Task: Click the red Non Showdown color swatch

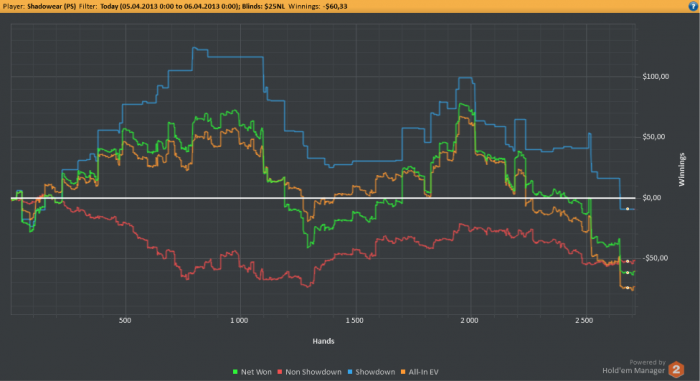Action: (x=280, y=372)
